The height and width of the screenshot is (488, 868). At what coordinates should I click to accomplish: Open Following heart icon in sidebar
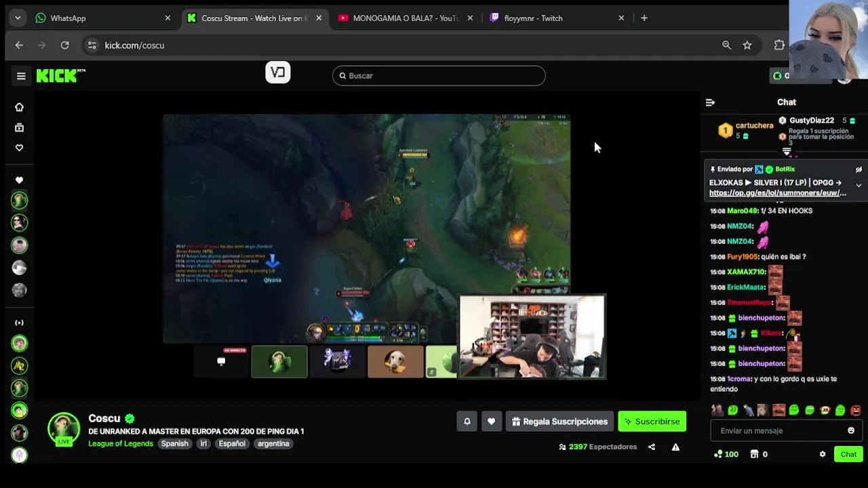[19, 148]
